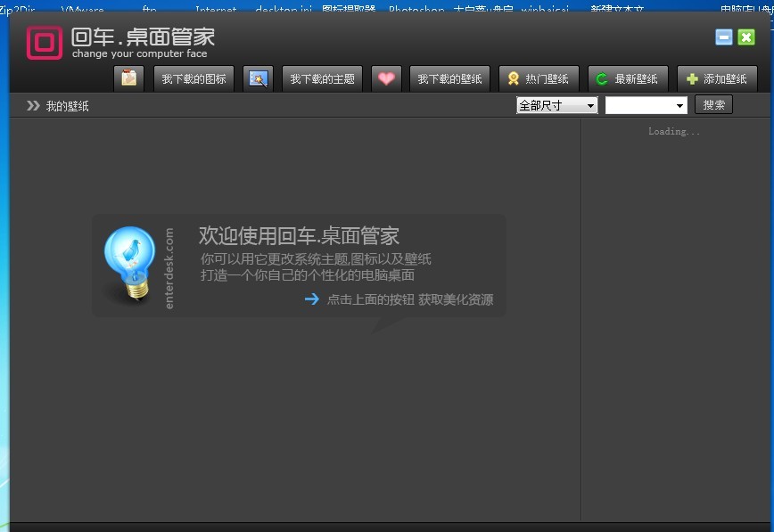
Task: Click 添加壁纸 to add a wallpaper
Action: pos(717,78)
